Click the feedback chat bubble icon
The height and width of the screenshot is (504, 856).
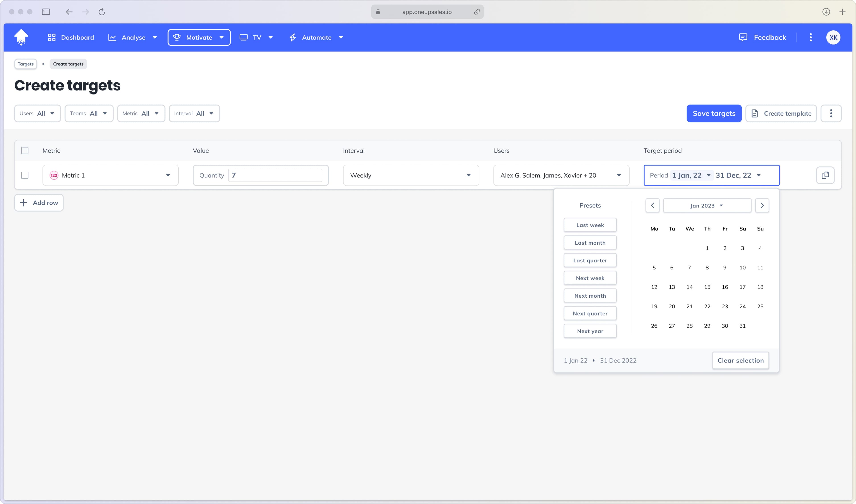[743, 37]
